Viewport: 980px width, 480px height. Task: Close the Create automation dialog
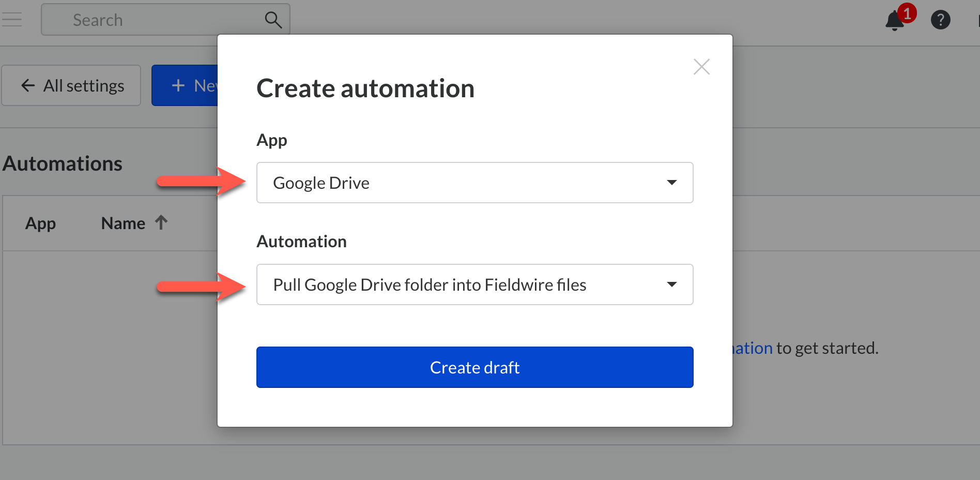click(701, 67)
